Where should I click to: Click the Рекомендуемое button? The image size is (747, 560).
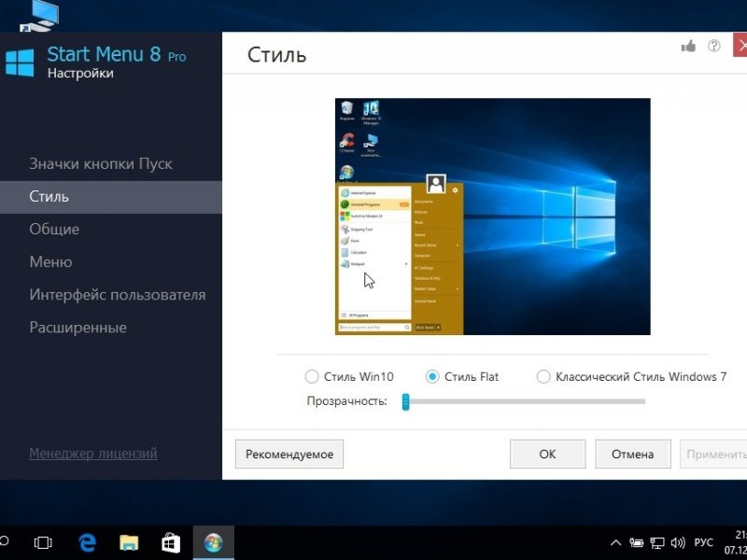click(289, 455)
